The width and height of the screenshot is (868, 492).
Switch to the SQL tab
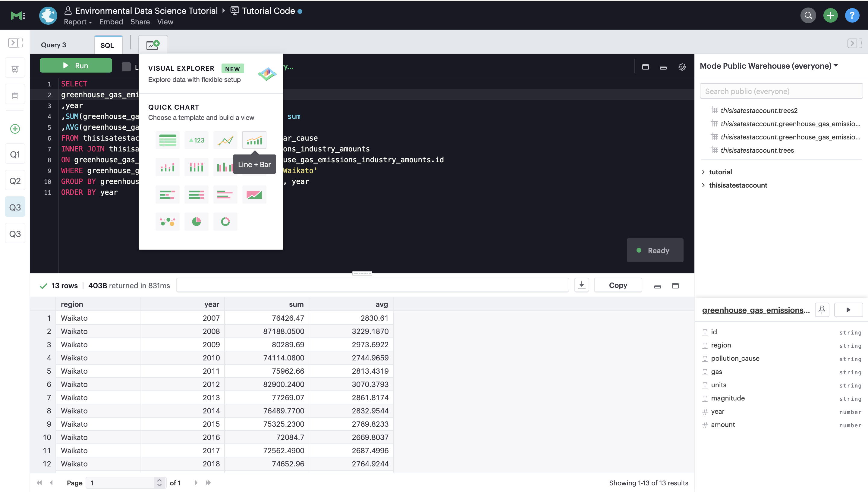pos(108,45)
